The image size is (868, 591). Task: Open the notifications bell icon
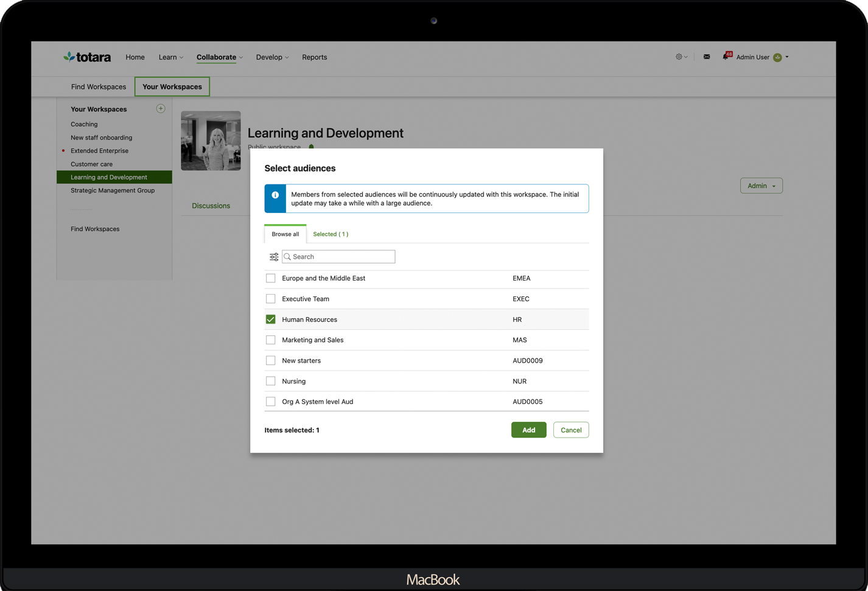click(726, 57)
